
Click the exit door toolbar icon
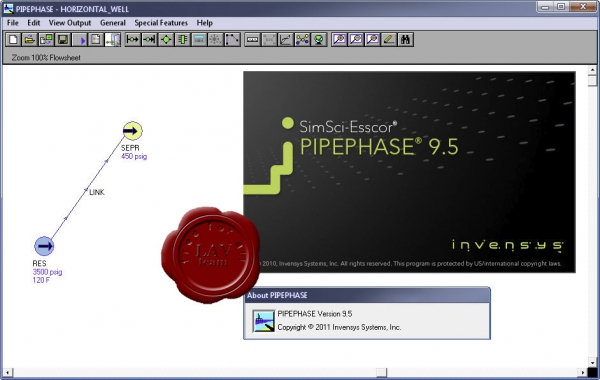(x=113, y=39)
